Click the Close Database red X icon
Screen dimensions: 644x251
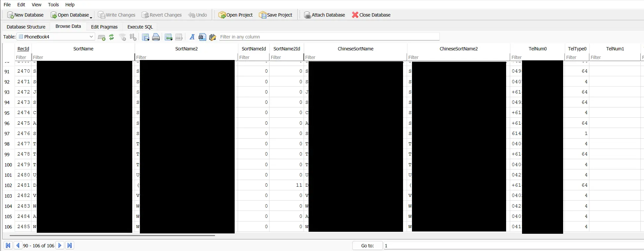(x=355, y=15)
